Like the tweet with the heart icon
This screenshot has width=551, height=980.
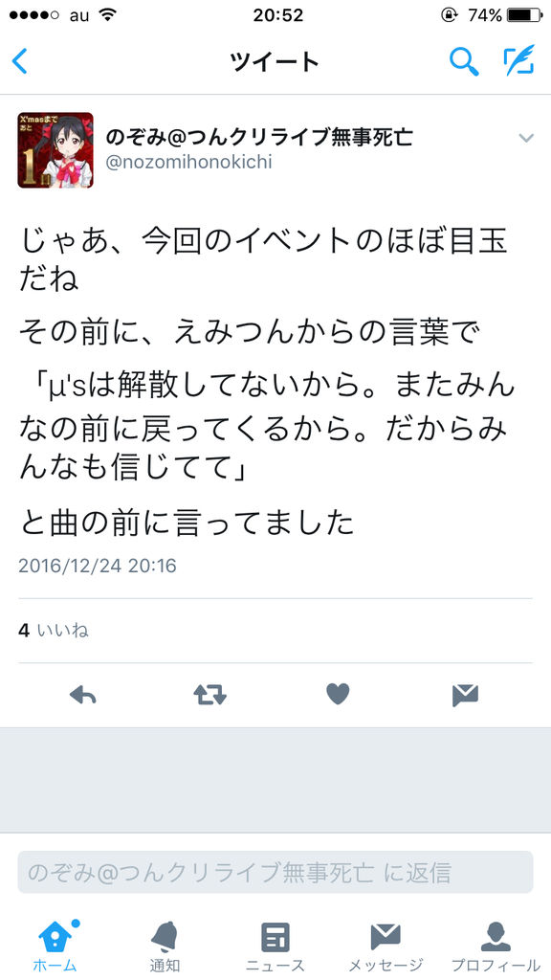(338, 695)
